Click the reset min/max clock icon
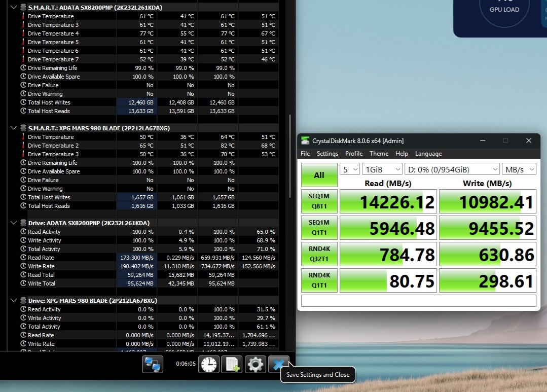The height and width of the screenshot is (392, 547). (208, 364)
